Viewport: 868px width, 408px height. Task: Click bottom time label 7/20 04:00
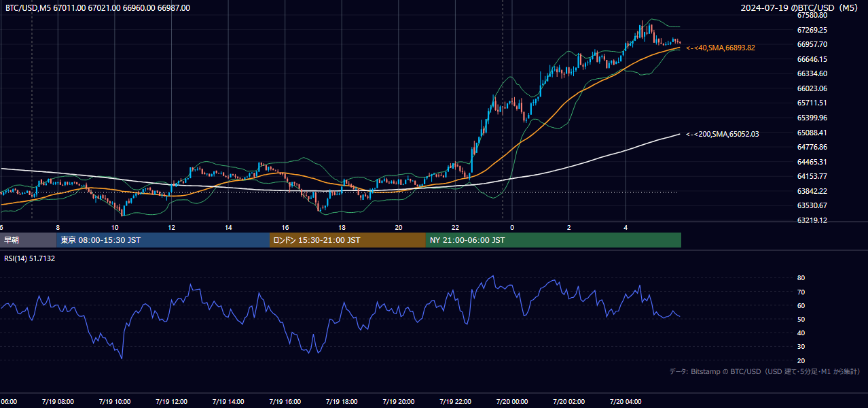(x=626, y=402)
